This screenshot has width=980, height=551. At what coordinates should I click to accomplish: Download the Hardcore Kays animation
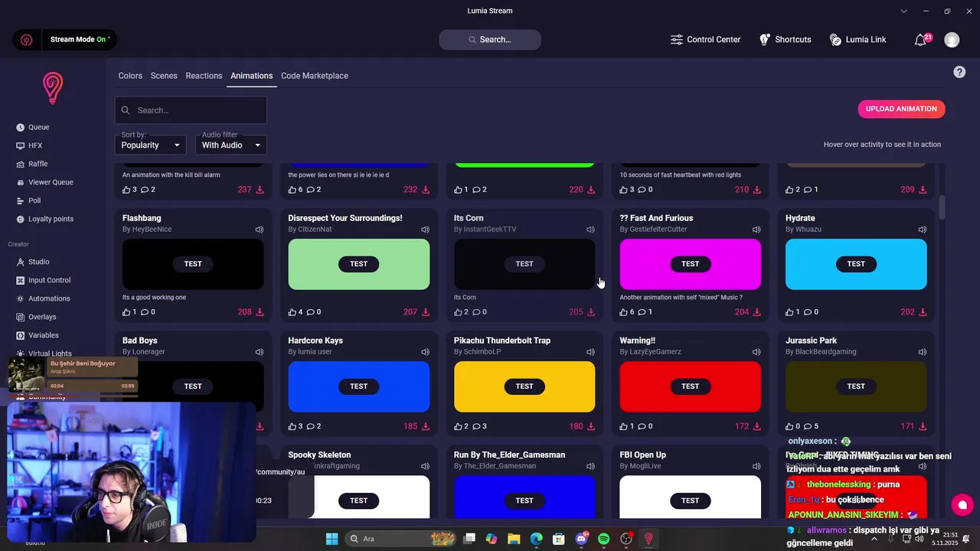[x=426, y=426]
